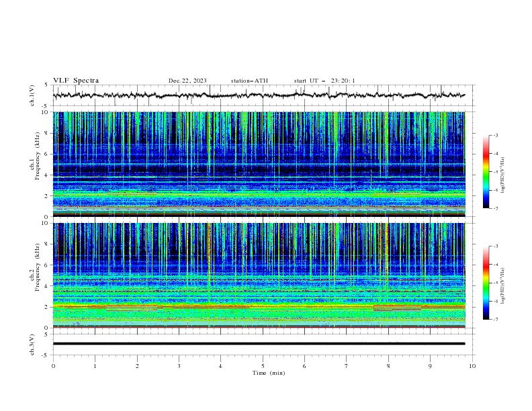Click time-axis tick label "6"
This screenshot has height=411, width=532.
coord(304,366)
